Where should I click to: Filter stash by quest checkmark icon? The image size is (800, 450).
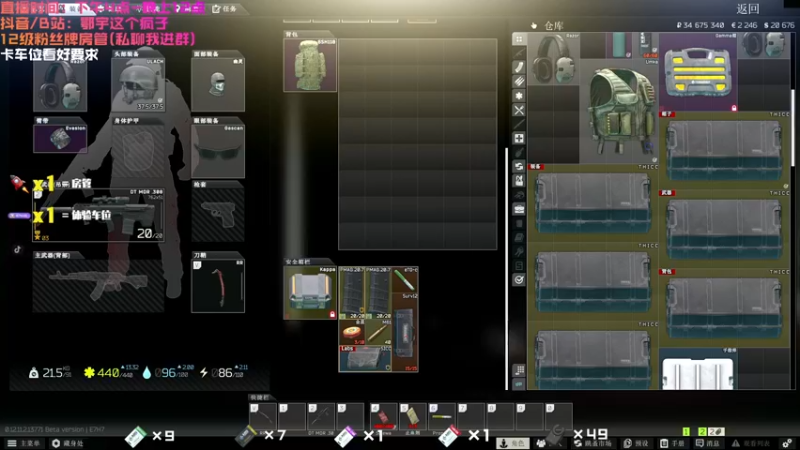click(519, 280)
